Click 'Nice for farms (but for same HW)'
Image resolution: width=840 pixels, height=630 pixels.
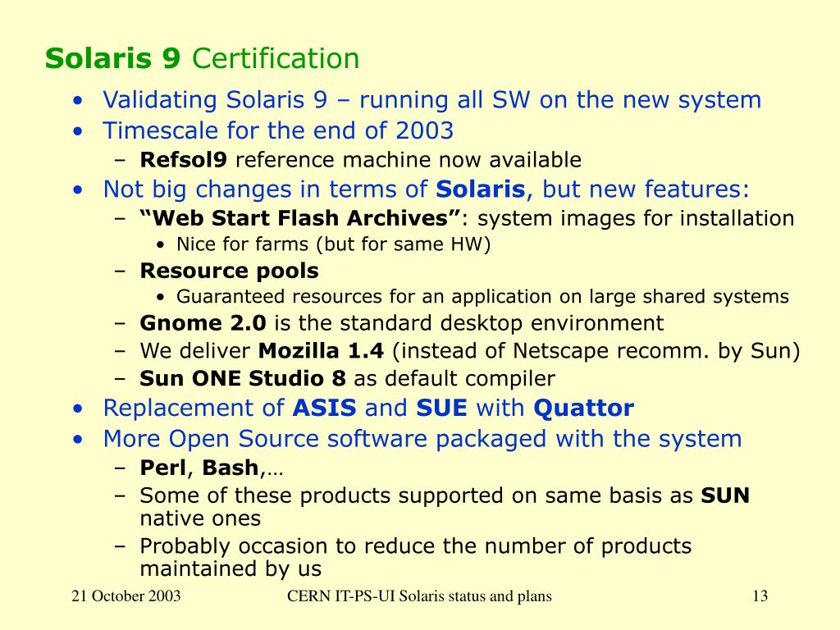(333, 244)
